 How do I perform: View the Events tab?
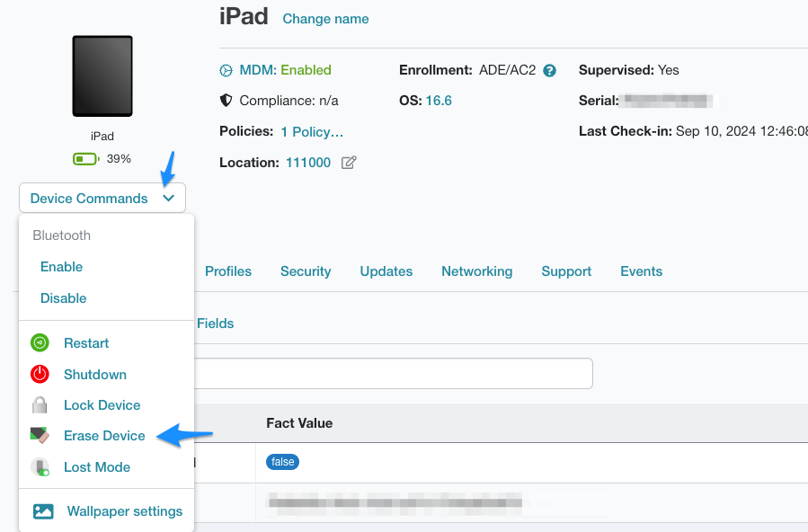[642, 271]
